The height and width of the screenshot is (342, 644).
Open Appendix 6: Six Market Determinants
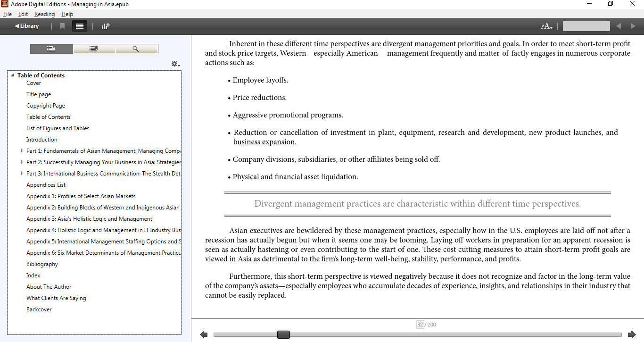tap(103, 253)
